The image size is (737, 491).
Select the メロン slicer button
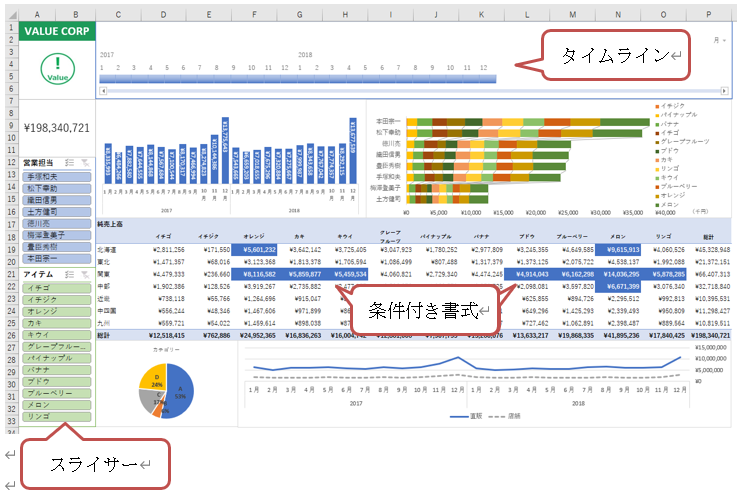pyautogui.click(x=57, y=404)
